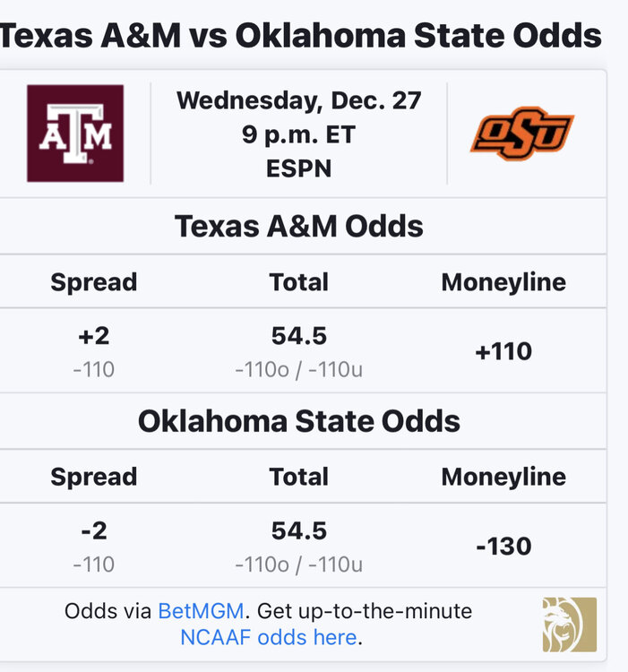Image resolution: width=628 pixels, height=672 pixels.
Task: Click Total column header under Texas A&M Odds
Action: [x=299, y=282]
